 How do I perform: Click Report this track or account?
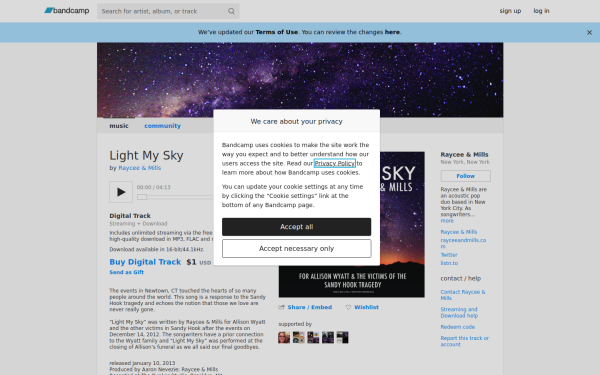click(465, 341)
